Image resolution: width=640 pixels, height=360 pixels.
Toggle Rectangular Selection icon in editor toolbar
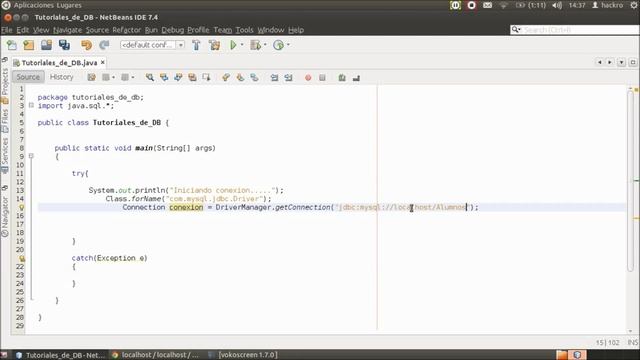pos(207,78)
